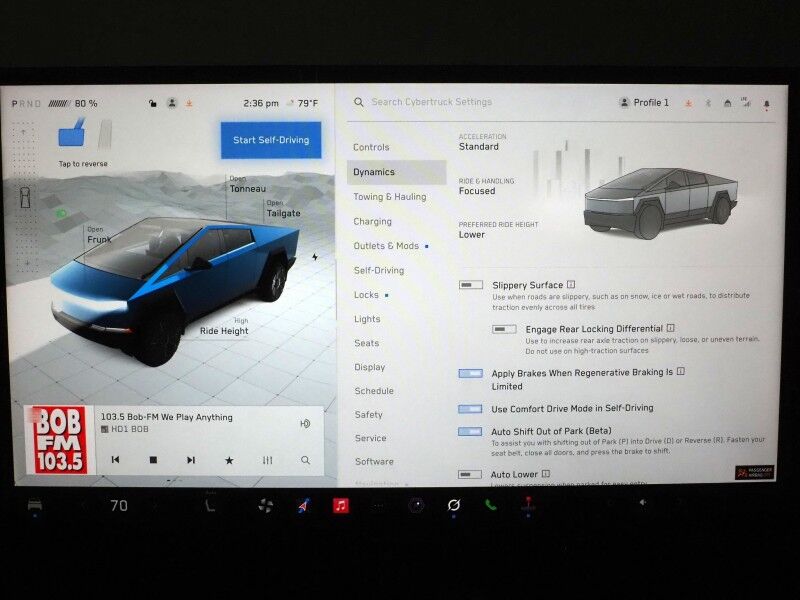Tap the Start Self-Driving button

coord(271,140)
